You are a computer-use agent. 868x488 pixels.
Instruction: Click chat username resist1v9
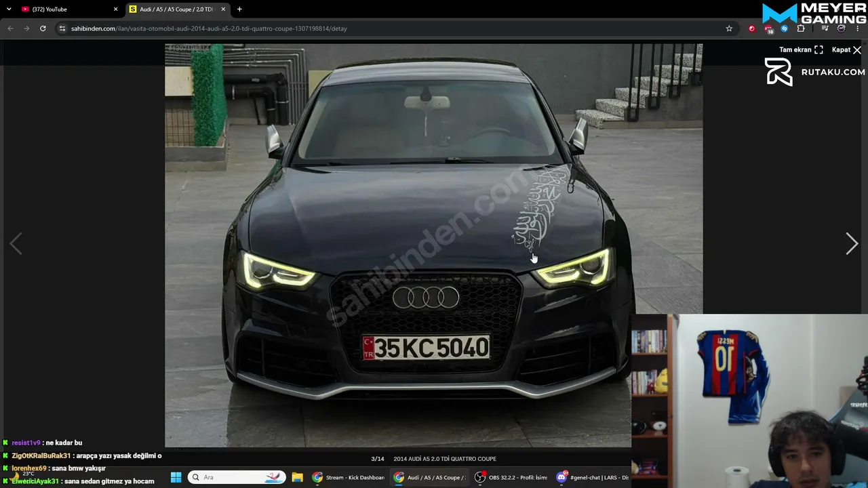pos(26,443)
